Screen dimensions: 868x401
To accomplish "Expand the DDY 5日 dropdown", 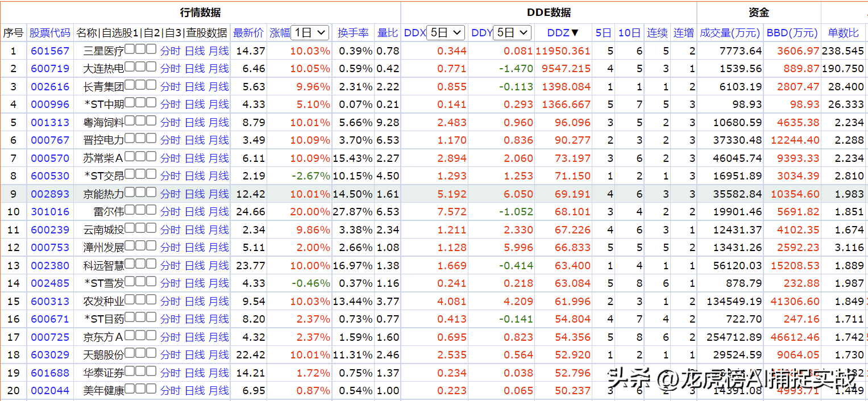I will click(512, 33).
